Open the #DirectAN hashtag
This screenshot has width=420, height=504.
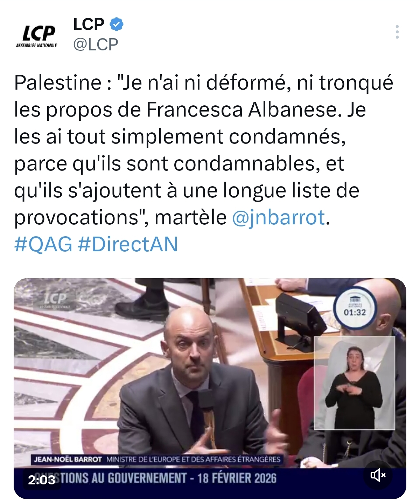[128, 244]
